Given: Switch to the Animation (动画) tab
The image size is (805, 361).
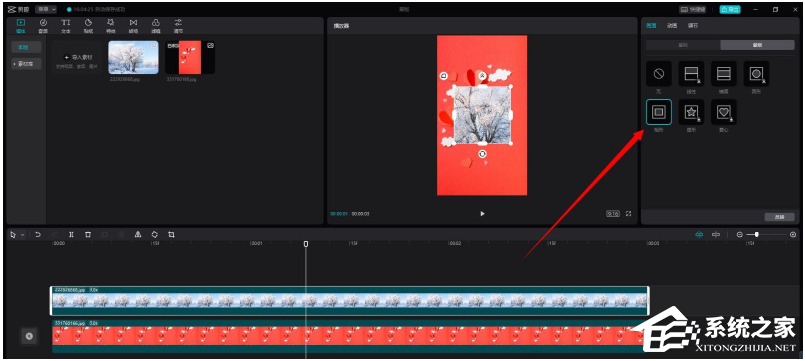Looking at the screenshot, I should [x=672, y=25].
